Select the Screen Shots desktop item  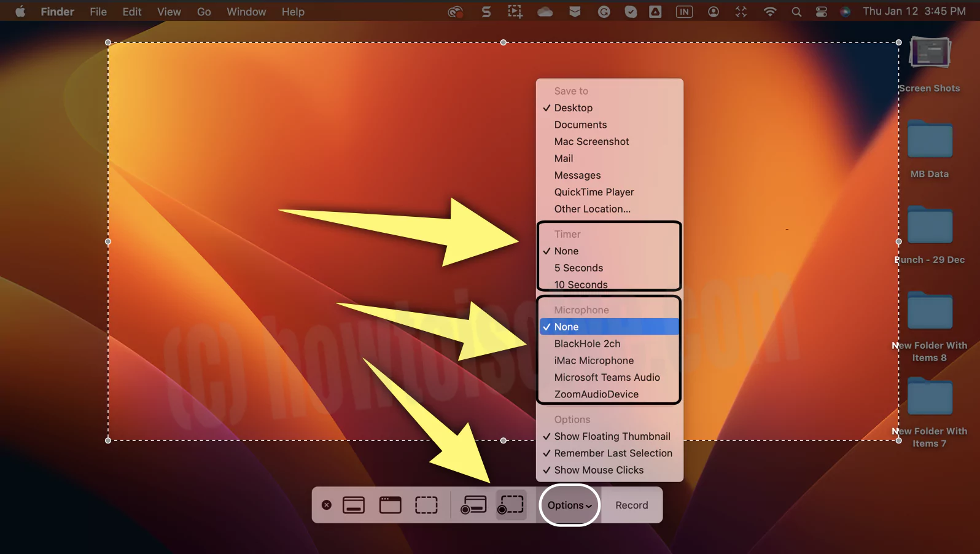(x=930, y=65)
